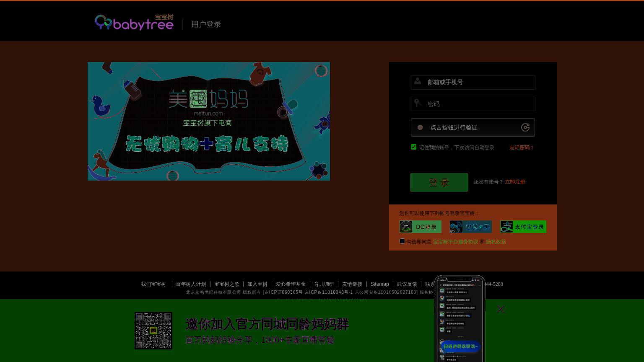Open footer link 我们宝宝树
This screenshot has height=362, width=644.
tap(153, 284)
